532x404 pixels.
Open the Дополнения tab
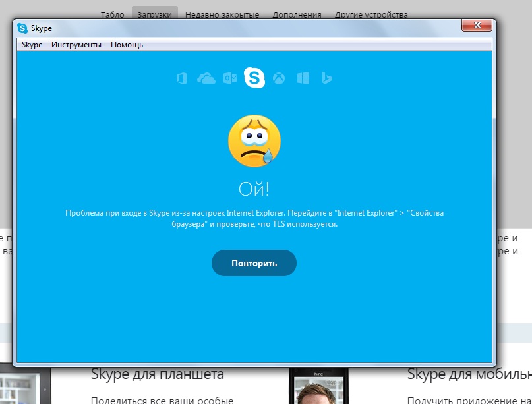(297, 14)
